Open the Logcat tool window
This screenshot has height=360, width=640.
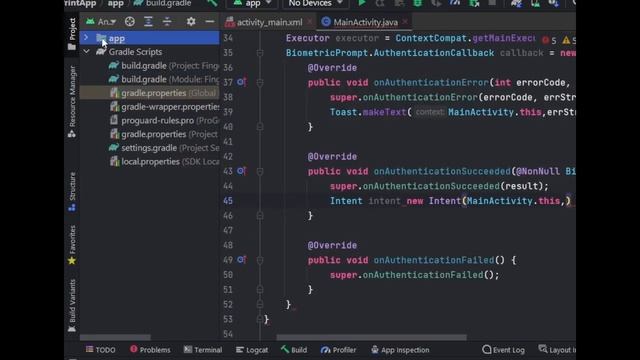tap(252, 350)
